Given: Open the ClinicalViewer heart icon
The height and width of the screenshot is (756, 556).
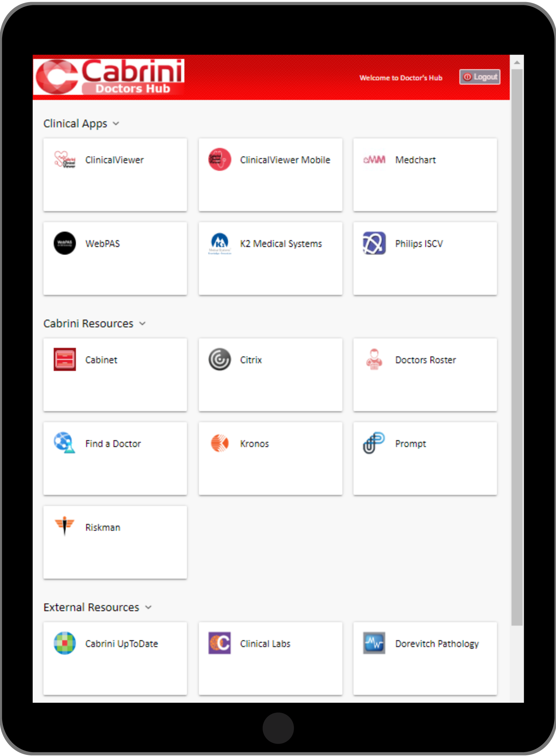Looking at the screenshot, I should (65, 160).
